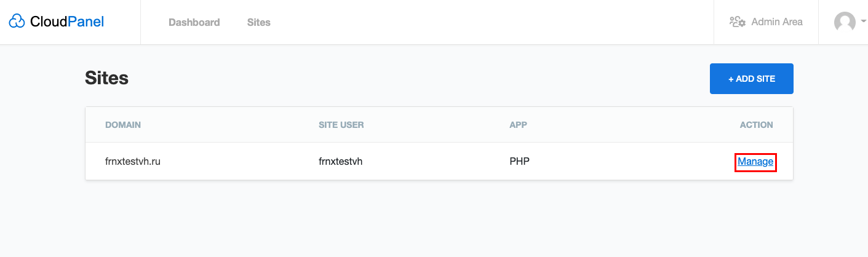Click the ACTION column header
The image size is (868, 257).
pos(756,125)
